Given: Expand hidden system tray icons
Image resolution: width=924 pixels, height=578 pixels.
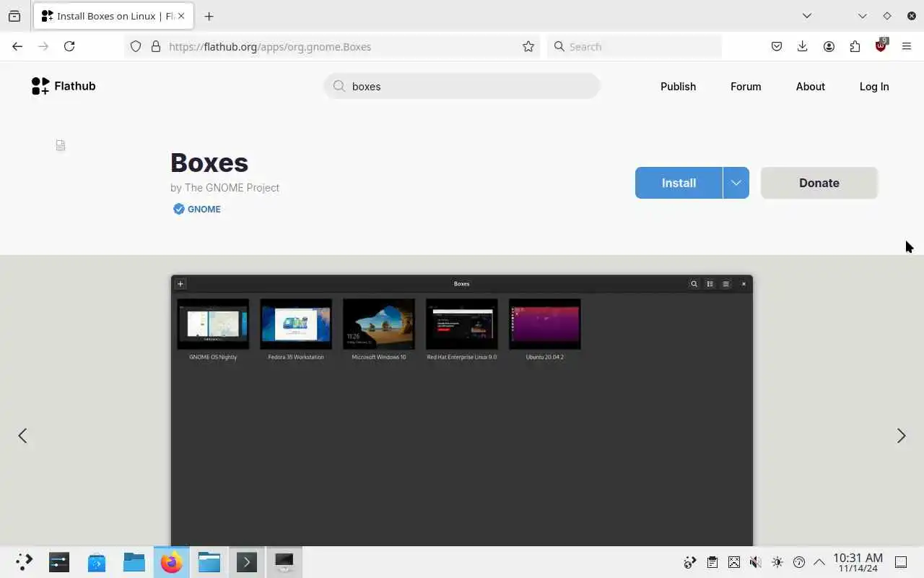Looking at the screenshot, I should pyautogui.click(x=819, y=562).
